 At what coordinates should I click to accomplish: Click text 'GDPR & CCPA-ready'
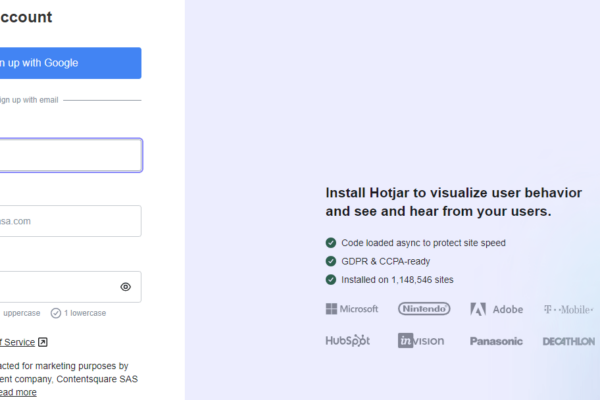[x=386, y=261]
